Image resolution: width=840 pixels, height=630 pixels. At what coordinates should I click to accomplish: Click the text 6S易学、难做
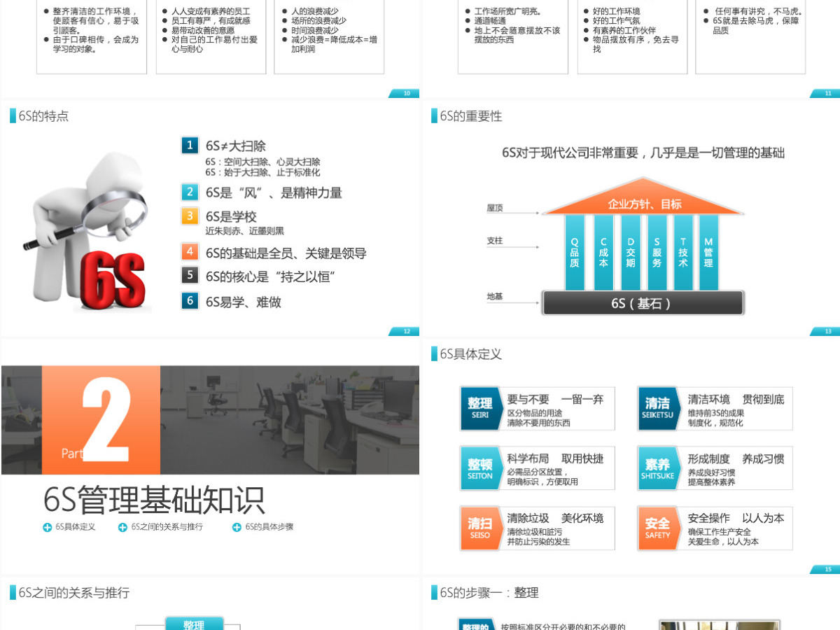[x=243, y=302]
